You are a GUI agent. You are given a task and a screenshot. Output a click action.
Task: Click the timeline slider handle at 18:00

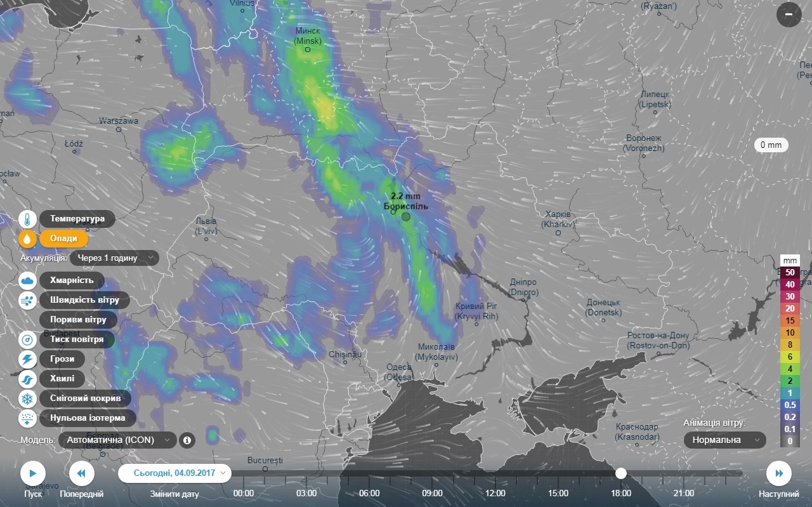(x=621, y=473)
